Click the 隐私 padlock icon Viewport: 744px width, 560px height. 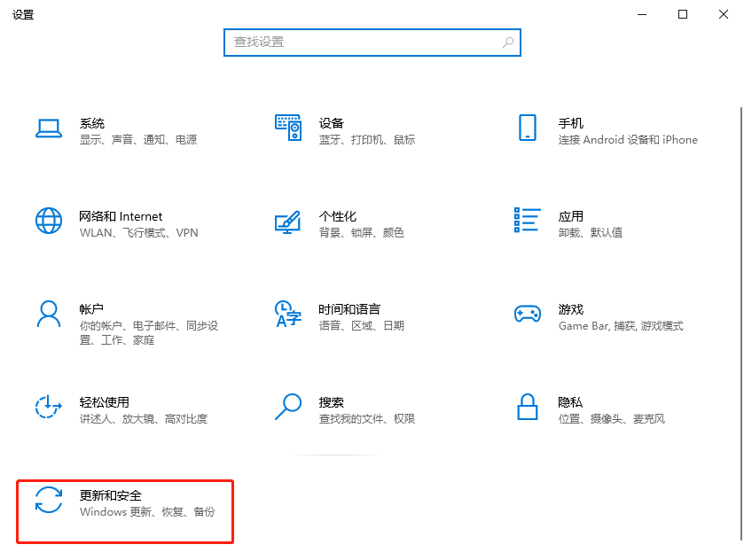[528, 407]
